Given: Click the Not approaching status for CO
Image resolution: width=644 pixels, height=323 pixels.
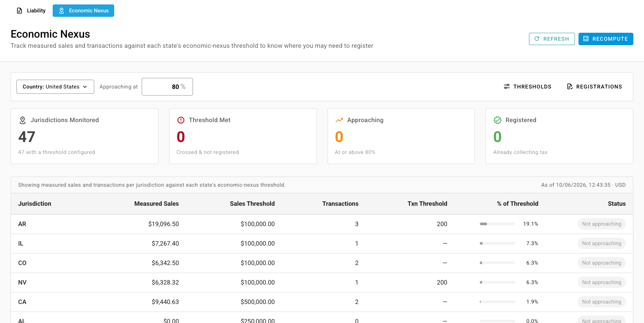Looking at the screenshot, I should point(602,263).
